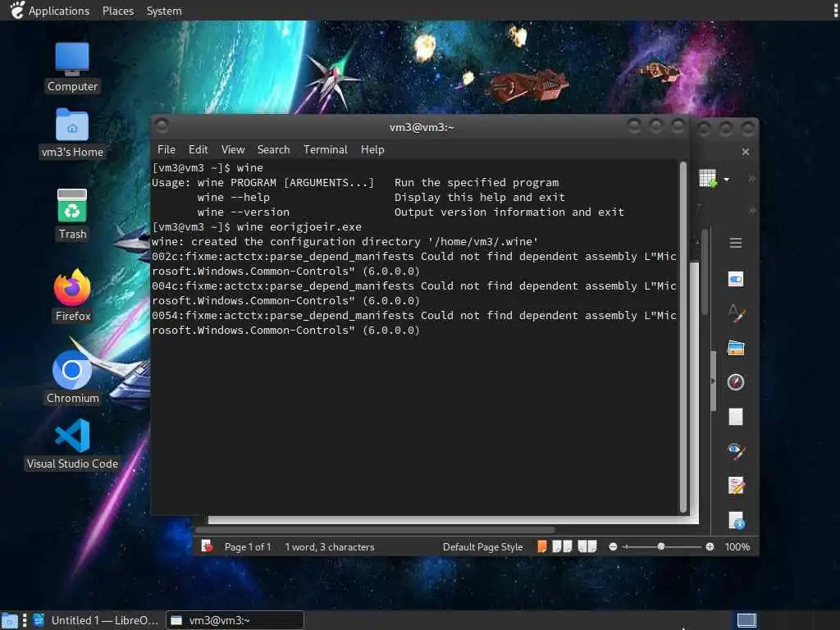The height and width of the screenshot is (630, 840).
Task: Open the Search menu in the terminal
Action: pyautogui.click(x=273, y=149)
